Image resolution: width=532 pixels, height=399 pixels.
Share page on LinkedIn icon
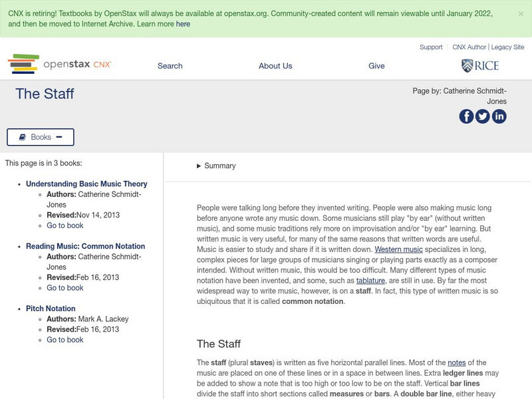[499, 116]
